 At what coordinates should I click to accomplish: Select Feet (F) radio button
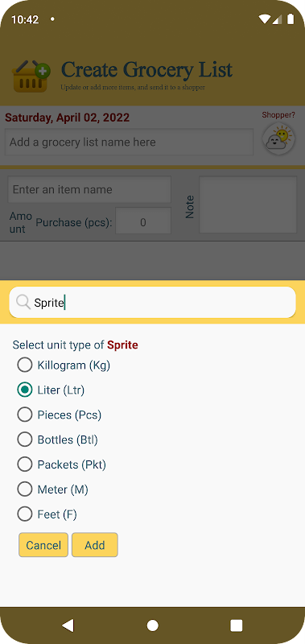point(47,514)
